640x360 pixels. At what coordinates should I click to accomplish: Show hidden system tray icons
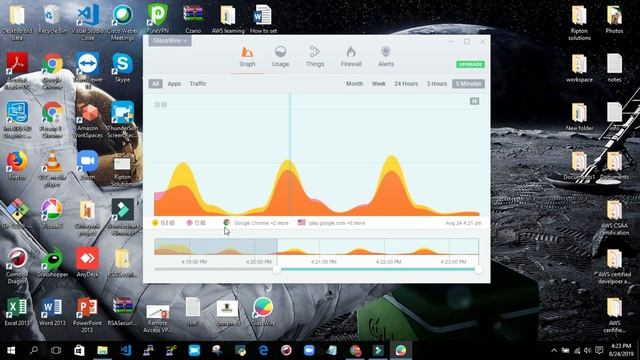554,350
